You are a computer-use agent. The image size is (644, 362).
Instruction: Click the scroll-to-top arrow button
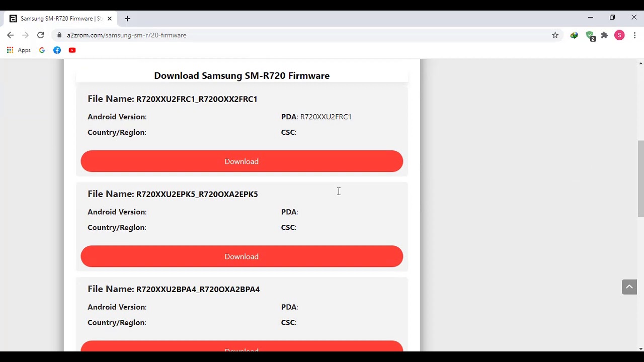(x=629, y=287)
